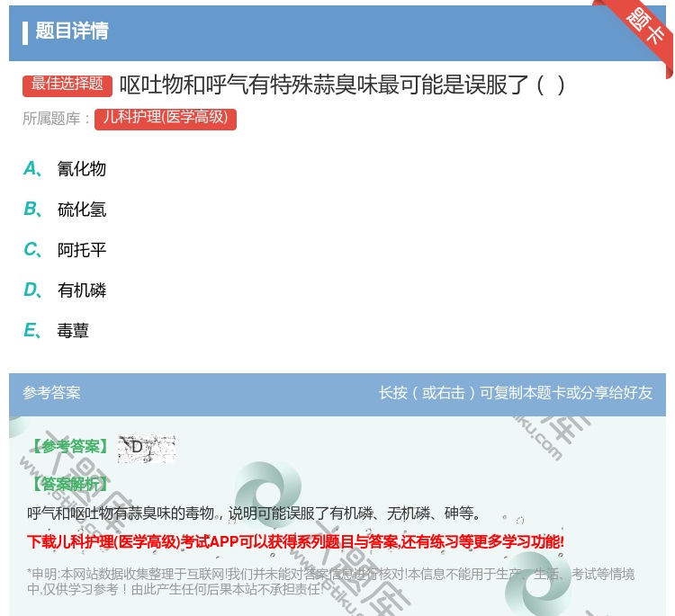The image size is (675, 616).
Task: Click the answer image showing D
Action: [x=147, y=449]
